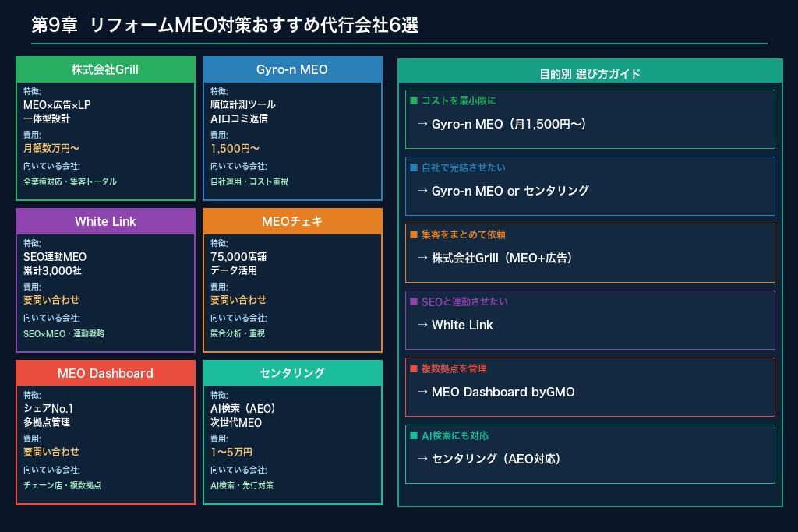Image resolution: width=798 pixels, height=532 pixels.
Task: Click 要問い合わせ in MEO Dashboard card
Action: [x=51, y=452]
